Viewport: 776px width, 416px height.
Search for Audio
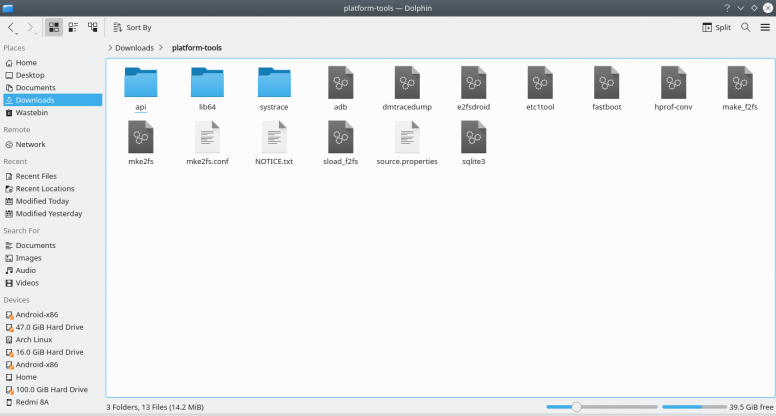[x=52, y=271]
